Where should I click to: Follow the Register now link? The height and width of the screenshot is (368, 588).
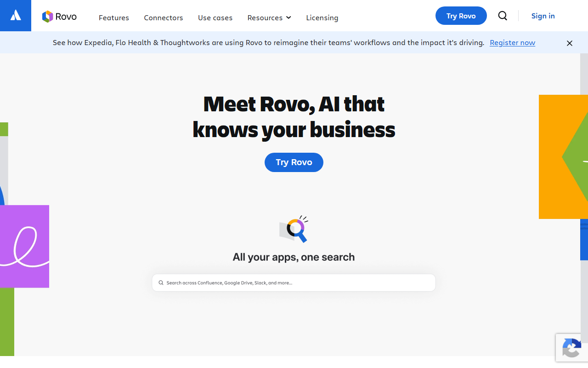point(512,42)
